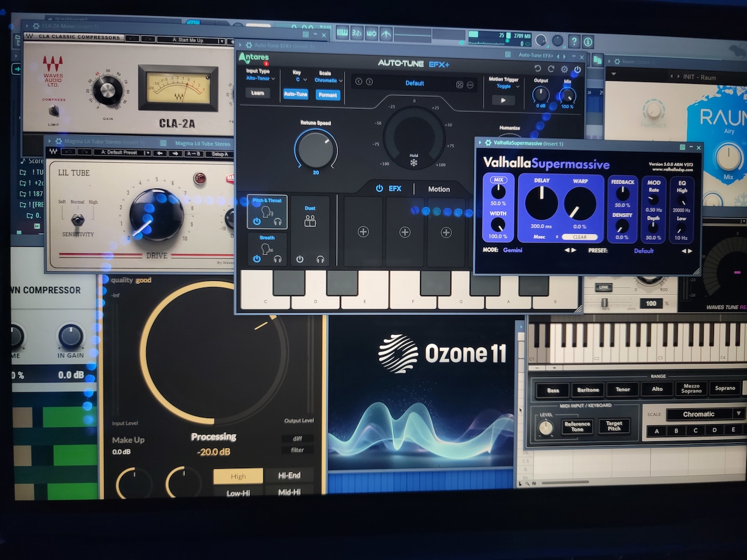Switch to the Motion tab in Auto-Tune

438,189
